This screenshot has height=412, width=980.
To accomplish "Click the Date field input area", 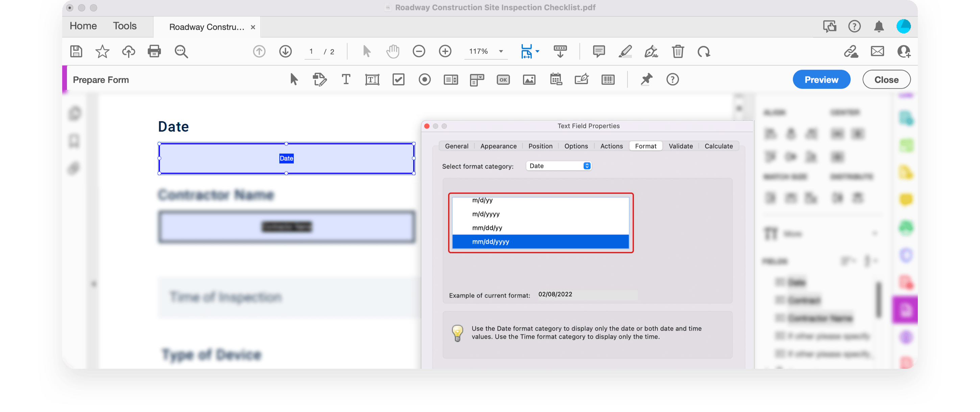I will (x=287, y=158).
